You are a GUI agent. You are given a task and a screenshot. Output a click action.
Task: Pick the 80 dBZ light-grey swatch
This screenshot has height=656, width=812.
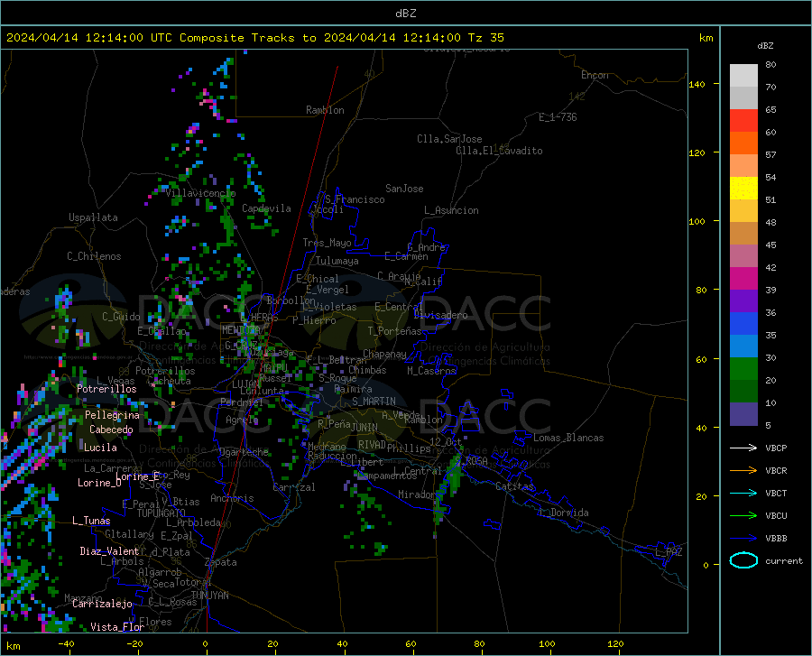point(743,76)
